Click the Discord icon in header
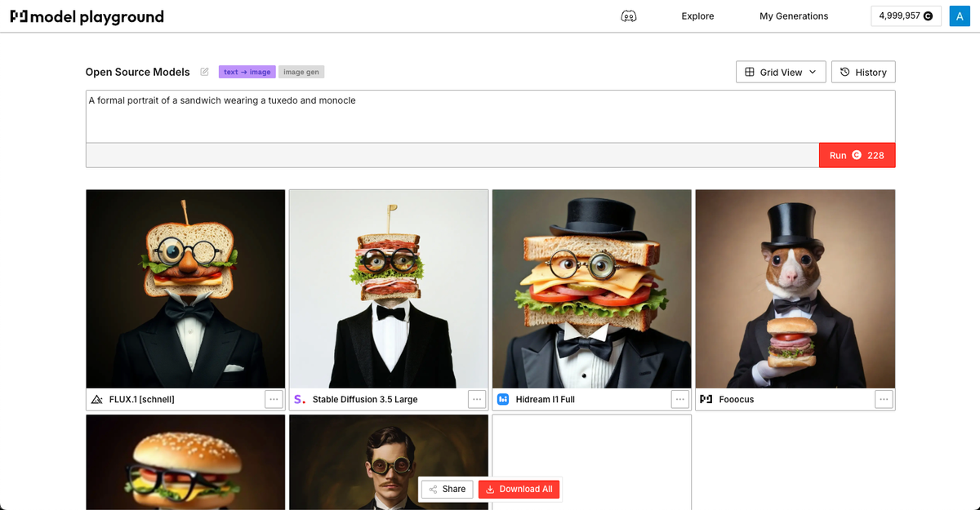 click(x=629, y=16)
